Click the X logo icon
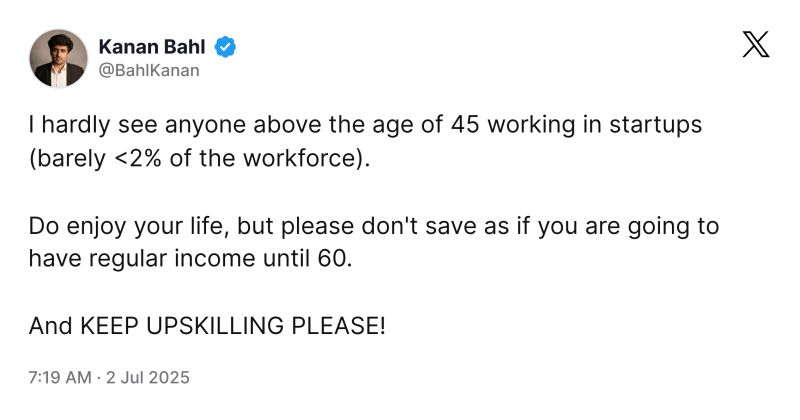 (756, 47)
